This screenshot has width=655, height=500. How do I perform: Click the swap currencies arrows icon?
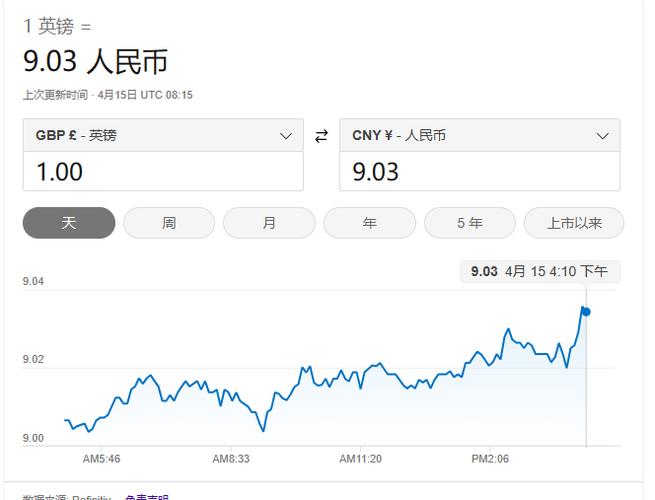pos(321,136)
